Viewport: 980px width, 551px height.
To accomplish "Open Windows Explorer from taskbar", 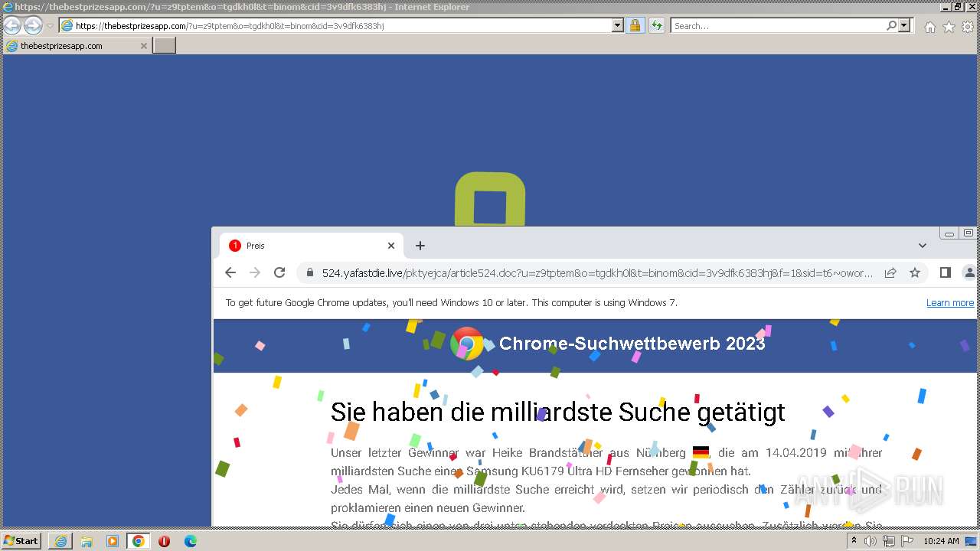I will point(87,541).
